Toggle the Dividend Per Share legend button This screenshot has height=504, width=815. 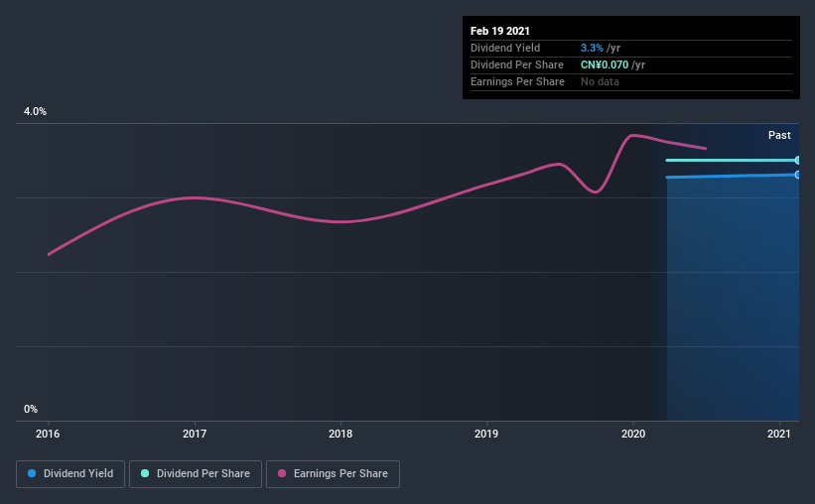[x=196, y=474]
